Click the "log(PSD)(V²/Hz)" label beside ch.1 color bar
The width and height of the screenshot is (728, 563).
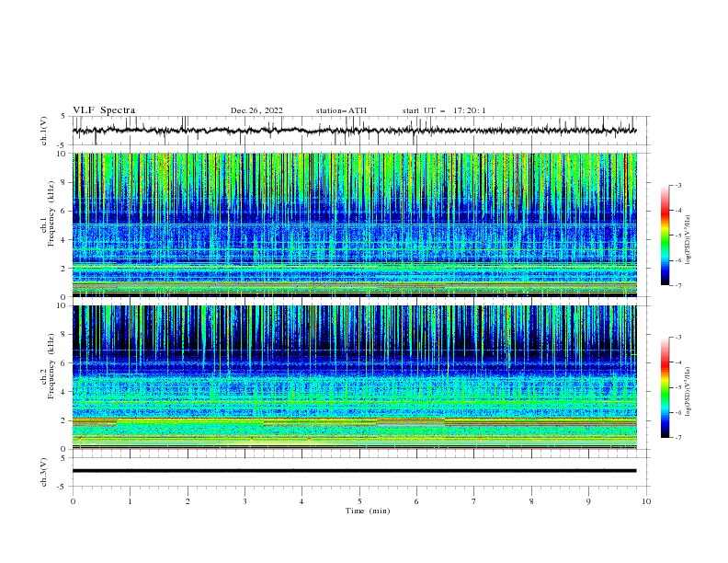point(688,240)
